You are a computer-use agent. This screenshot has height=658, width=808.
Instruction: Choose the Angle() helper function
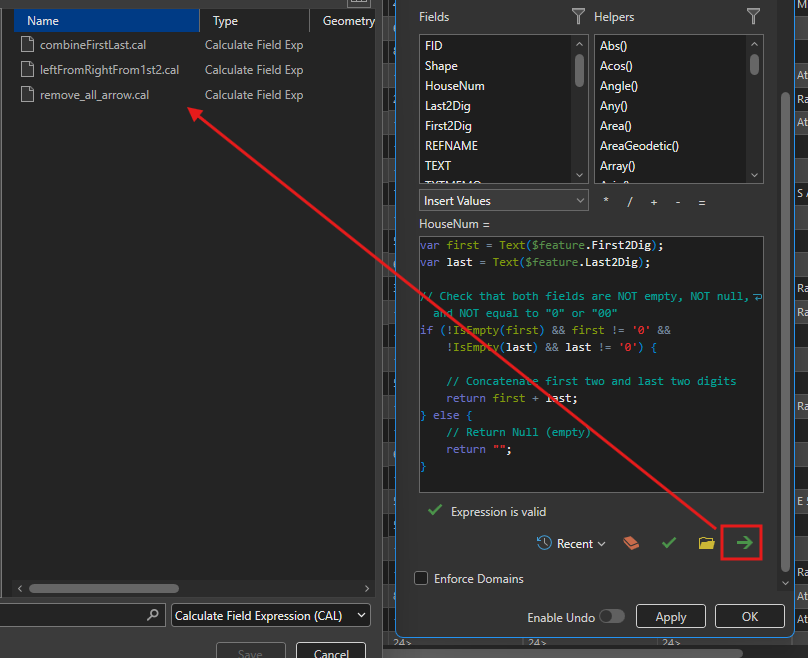coord(618,86)
